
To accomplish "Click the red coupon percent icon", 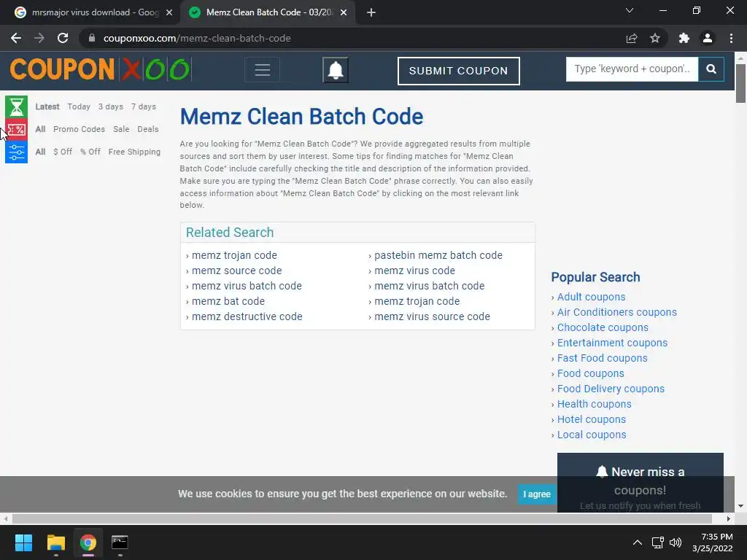I will (x=16, y=130).
